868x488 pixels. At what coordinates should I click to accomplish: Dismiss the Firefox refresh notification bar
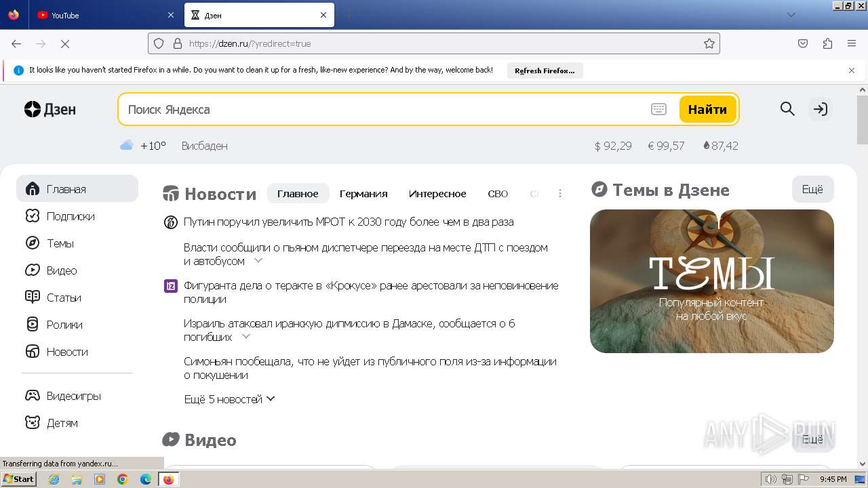[x=852, y=70]
